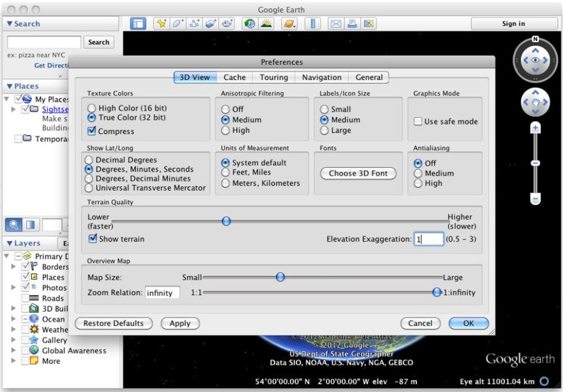Confirm preferences with OK
Viewport: 563px width, 392px height.
click(468, 323)
